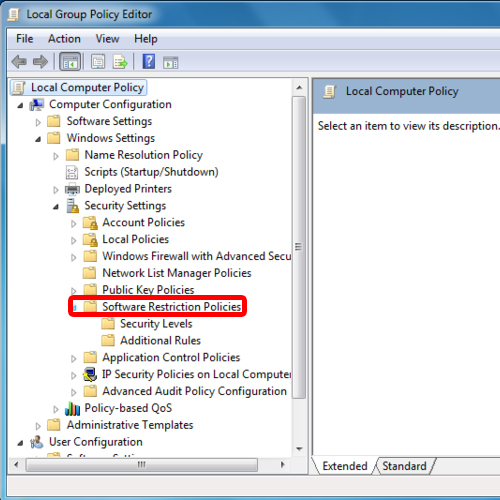Viewport: 500px width, 500px height.
Task: Select the Security Levels folder
Action: coord(156,323)
